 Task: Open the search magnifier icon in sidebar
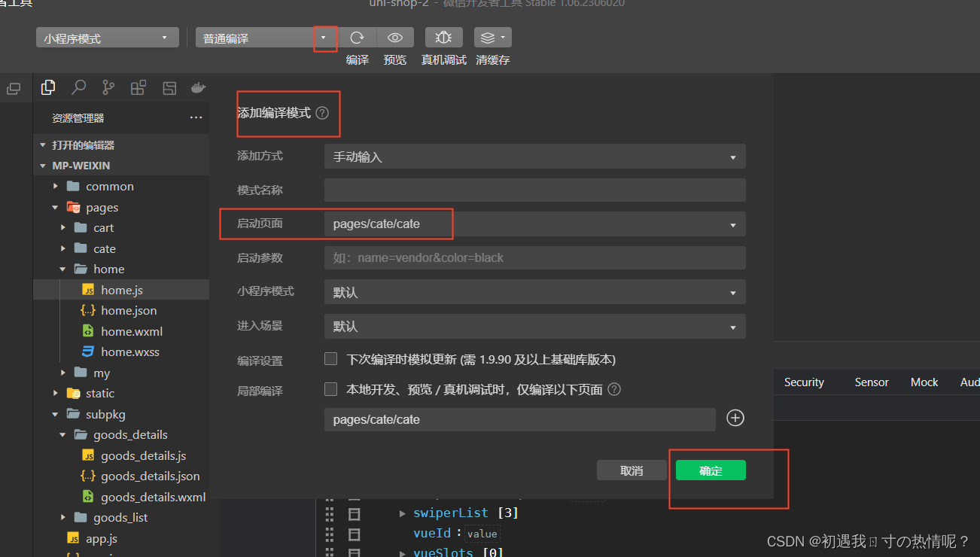point(78,87)
